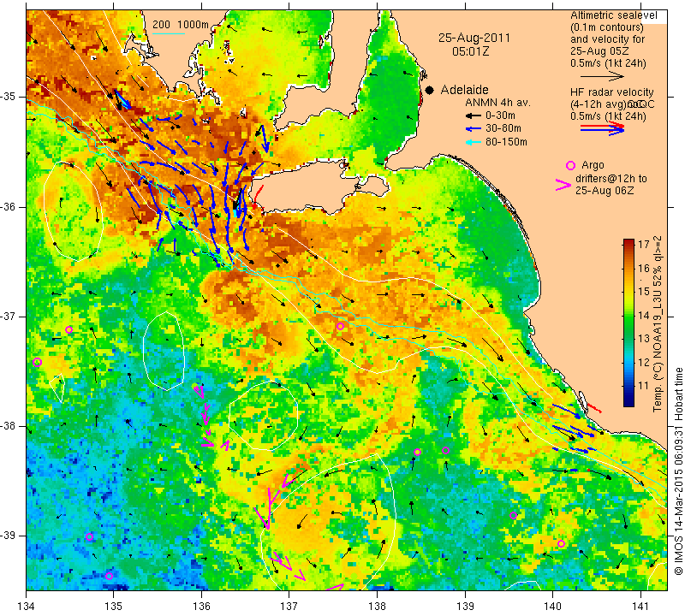Click Argo float marker near 134.1E 37.4S
685x616 pixels.
click(37, 362)
